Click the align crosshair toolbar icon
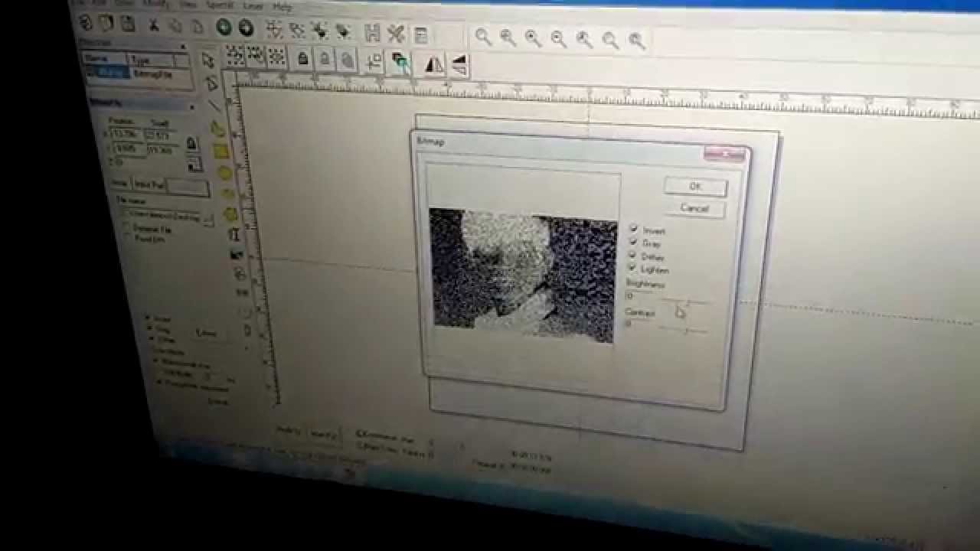Viewport: 980px width, 551px height. 374,62
